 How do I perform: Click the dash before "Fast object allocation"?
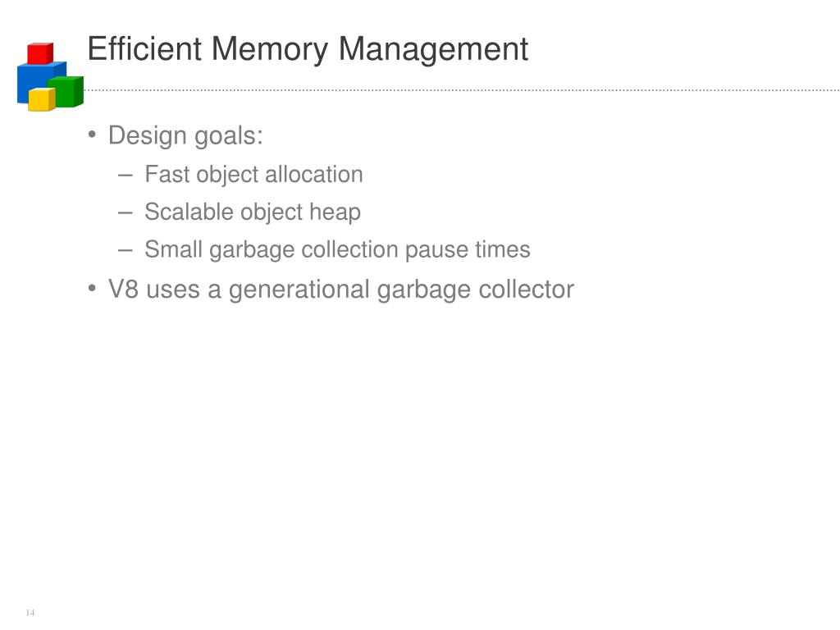(126, 176)
